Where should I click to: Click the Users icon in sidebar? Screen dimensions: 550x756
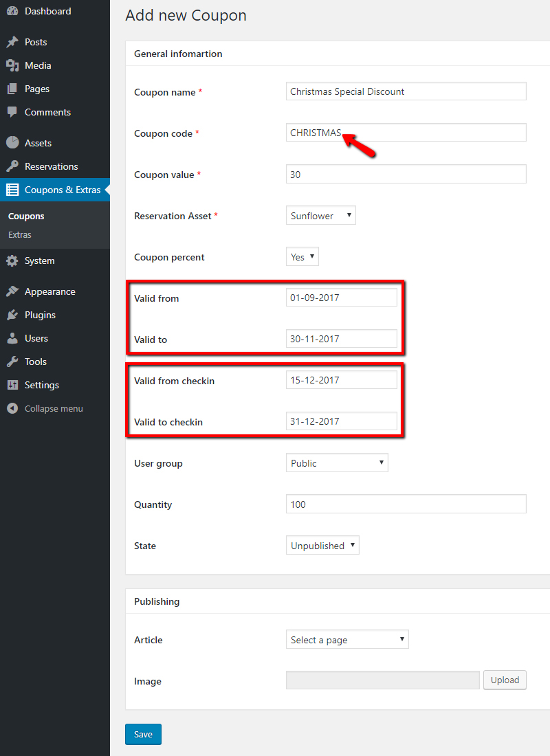[11, 337]
